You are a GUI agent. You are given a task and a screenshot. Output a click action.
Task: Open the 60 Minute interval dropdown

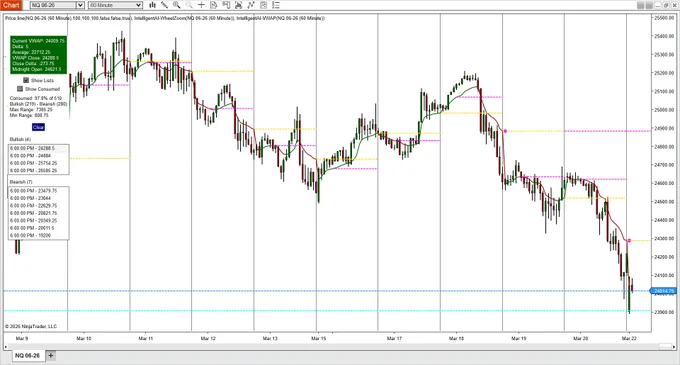[115, 5]
